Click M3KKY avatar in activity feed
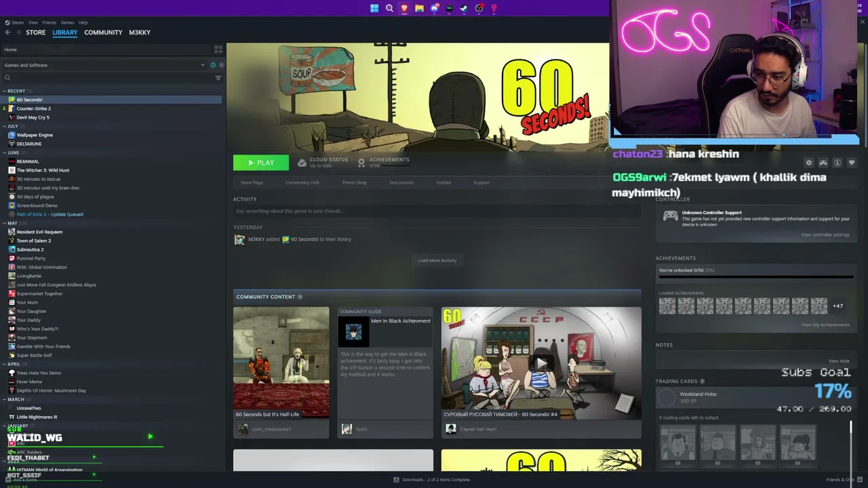Screen dimensions: 868x488 point(239,239)
